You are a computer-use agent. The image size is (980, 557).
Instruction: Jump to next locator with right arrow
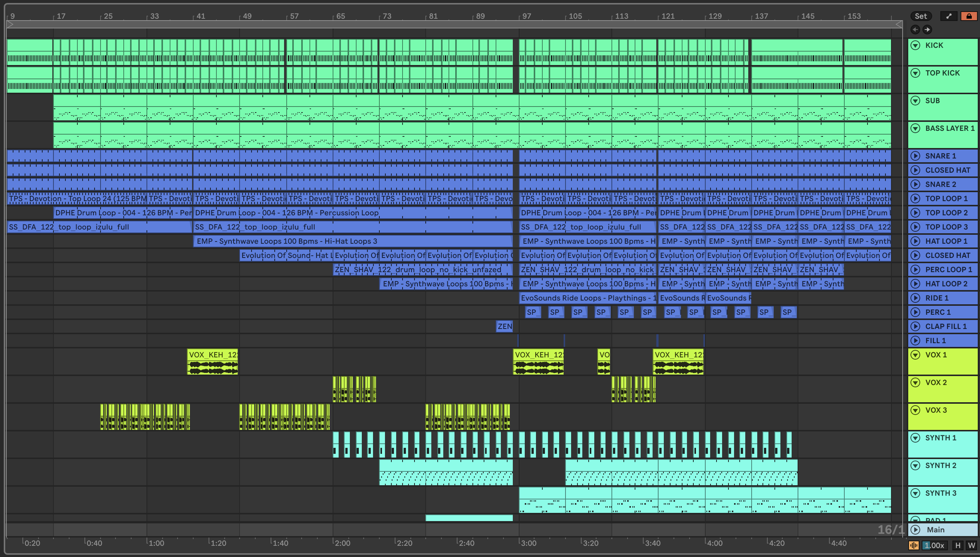[927, 30]
